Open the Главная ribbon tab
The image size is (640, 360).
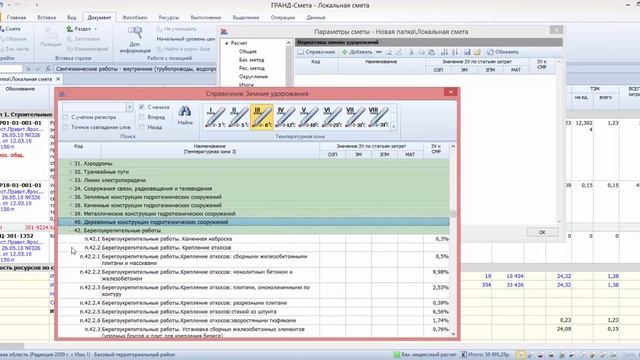tap(16, 18)
